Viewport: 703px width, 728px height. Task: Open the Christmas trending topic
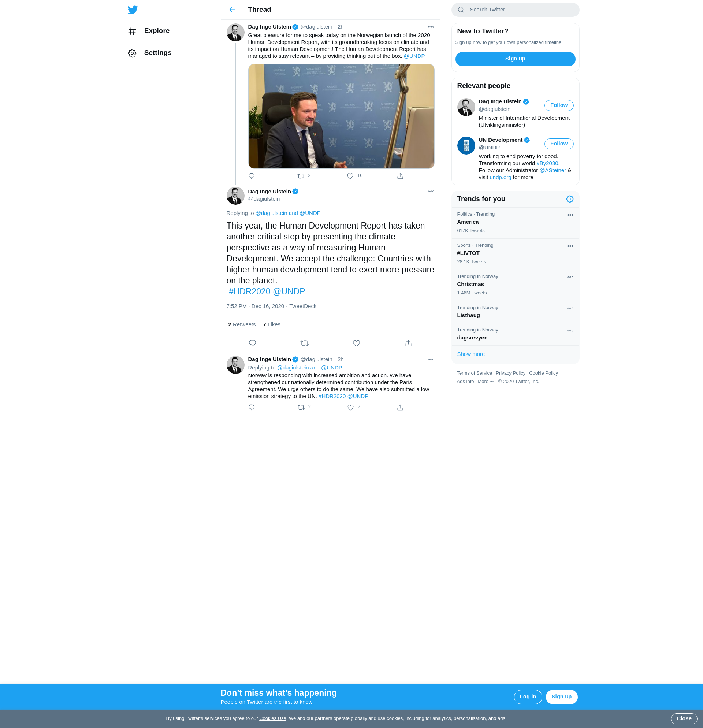point(515,285)
